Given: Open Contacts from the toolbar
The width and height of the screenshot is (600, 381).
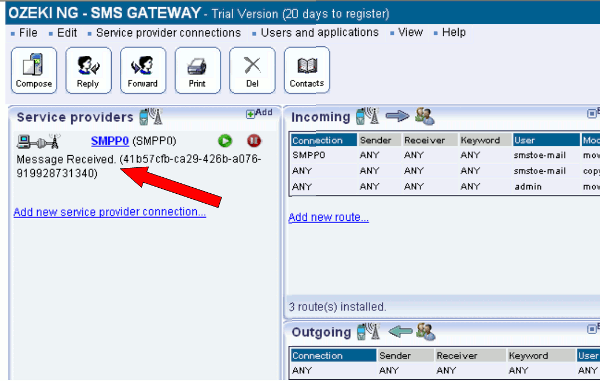Looking at the screenshot, I should coord(307,70).
